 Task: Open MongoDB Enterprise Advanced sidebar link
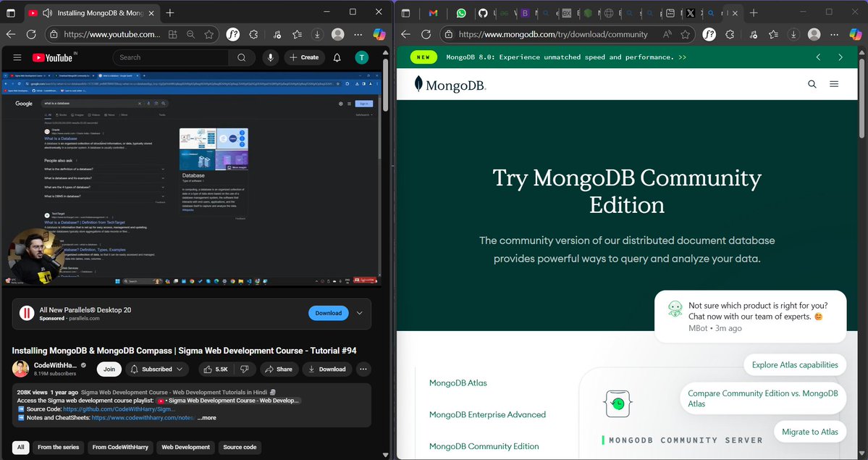click(x=487, y=414)
